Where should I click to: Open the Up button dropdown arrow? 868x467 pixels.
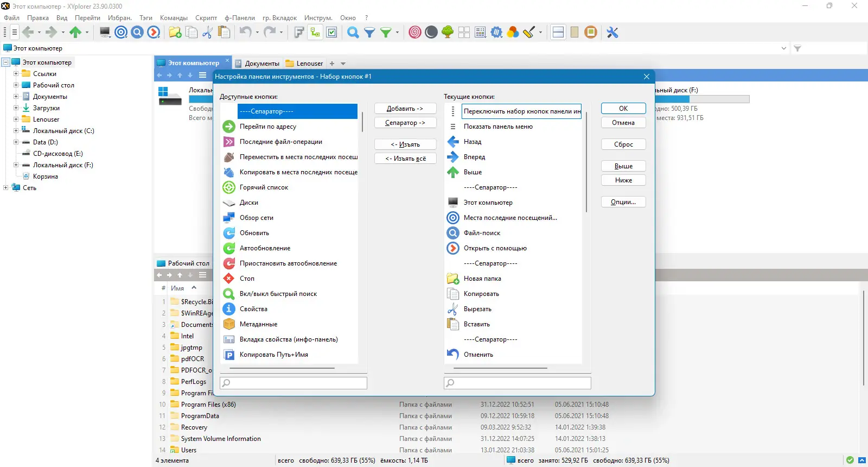point(87,33)
